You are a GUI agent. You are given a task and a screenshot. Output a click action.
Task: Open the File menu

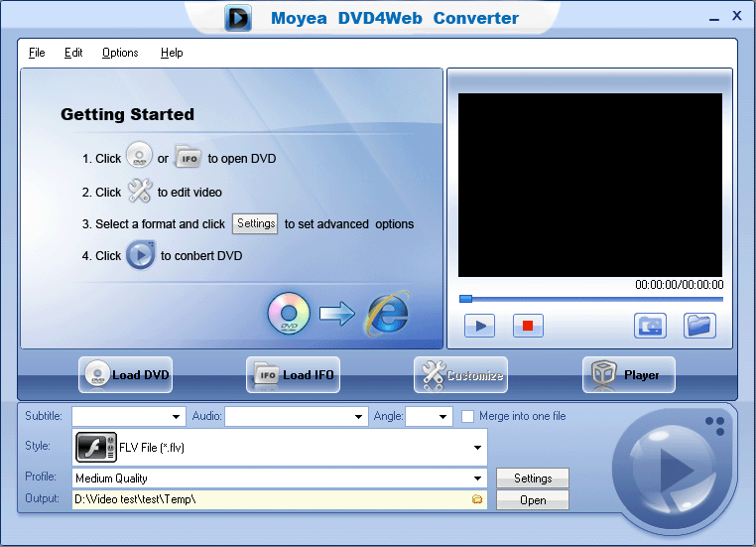(37, 53)
